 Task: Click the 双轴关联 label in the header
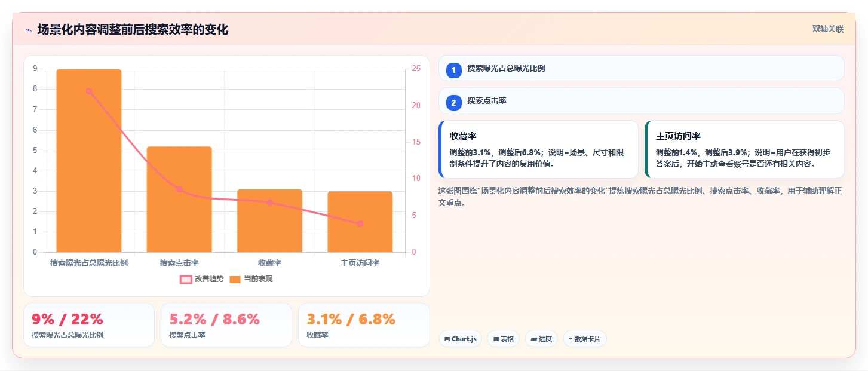(827, 29)
